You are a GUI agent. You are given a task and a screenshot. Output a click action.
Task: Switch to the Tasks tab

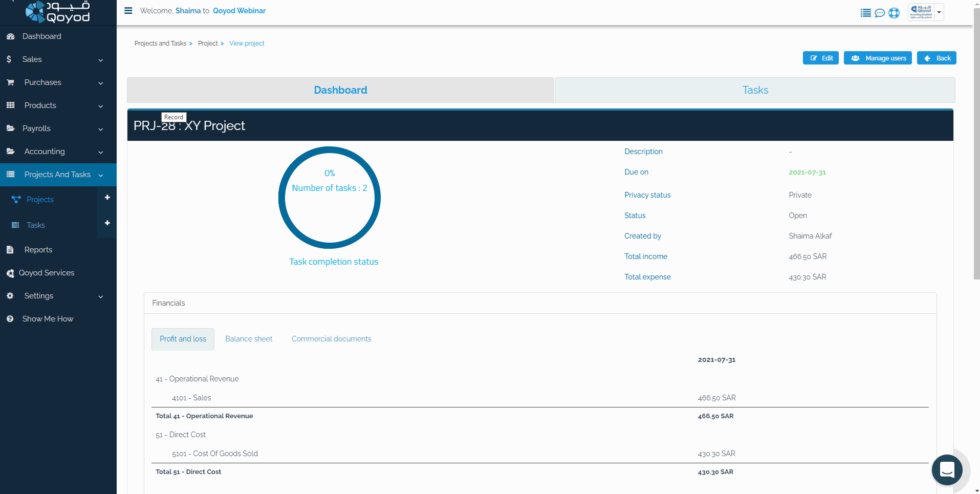point(755,90)
